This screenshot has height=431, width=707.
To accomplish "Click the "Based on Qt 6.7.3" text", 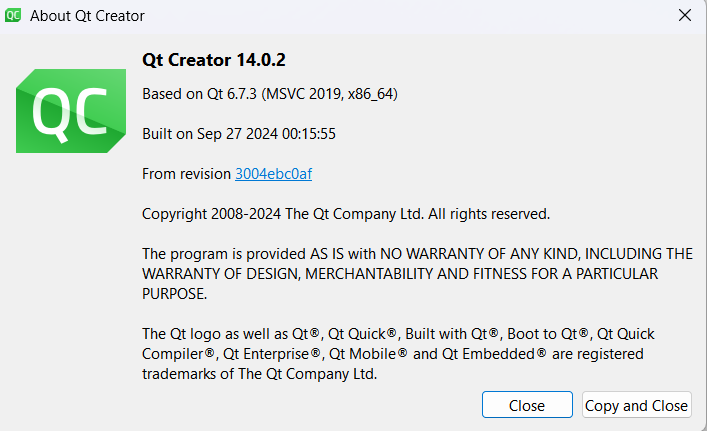I will pyautogui.click(x=200, y=94).
